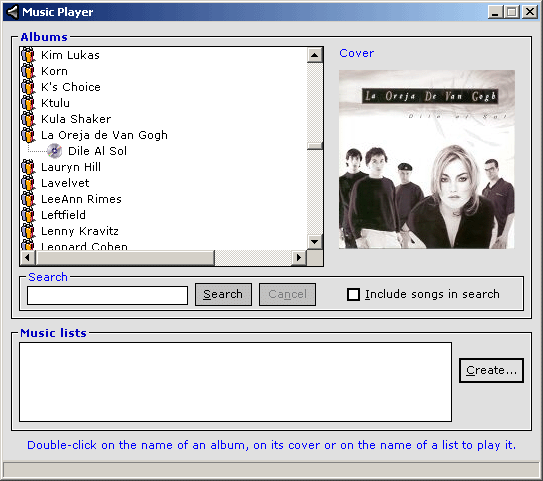
Task: Click the artist icon beside Kula Shaker
Action: (x=28, y=119)
